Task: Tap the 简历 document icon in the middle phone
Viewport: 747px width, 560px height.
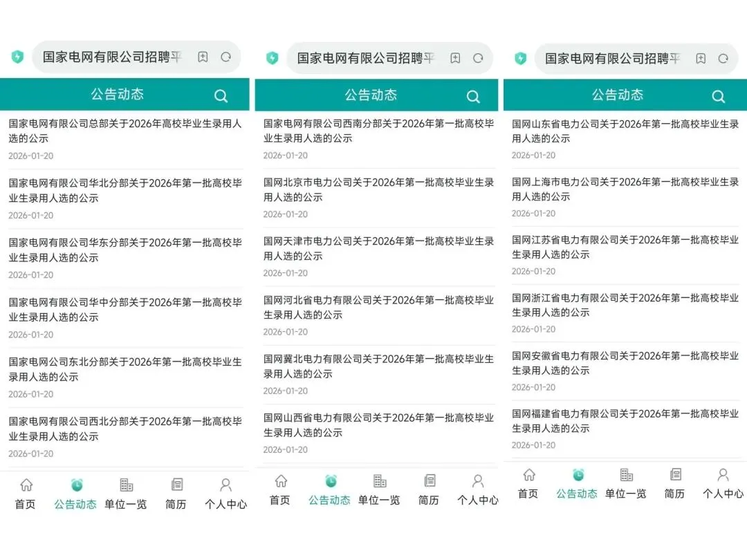Action: 430,481
